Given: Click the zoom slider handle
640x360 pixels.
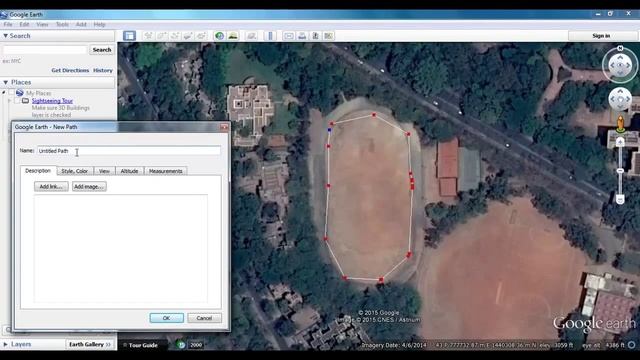Looking at the screenshot, I should (x=620, y=171).
